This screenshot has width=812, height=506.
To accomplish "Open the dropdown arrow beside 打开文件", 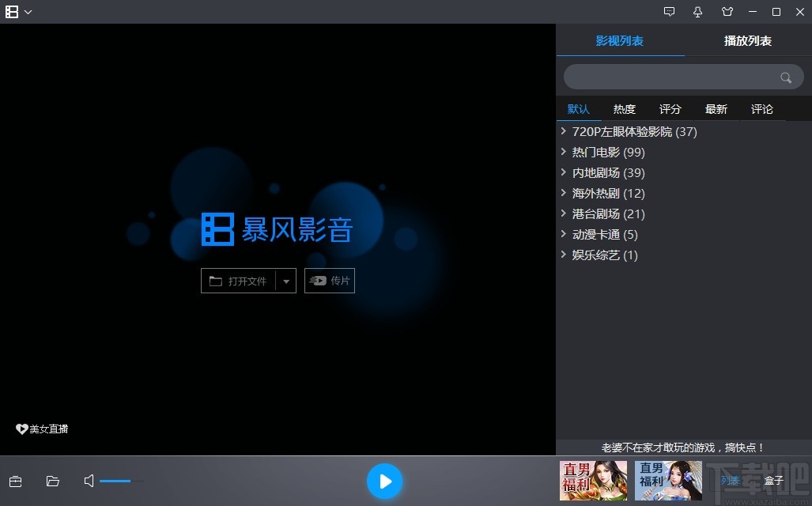I will tap(286, 281).
